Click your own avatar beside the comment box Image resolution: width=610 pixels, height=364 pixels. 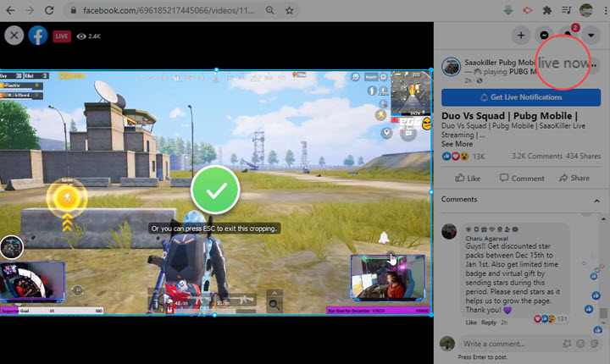[447, 344]
